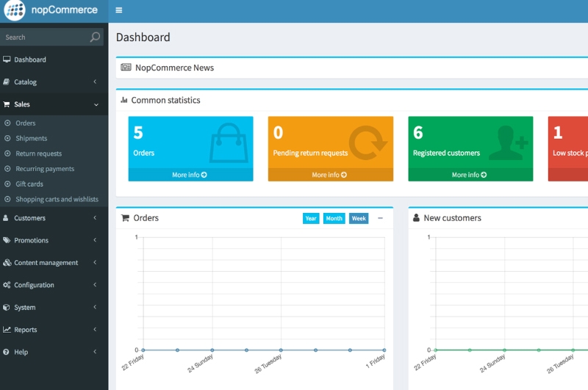This screenshot has width=588, height=390.
Task: Click the person icon beside New customers
Action: 416,217
